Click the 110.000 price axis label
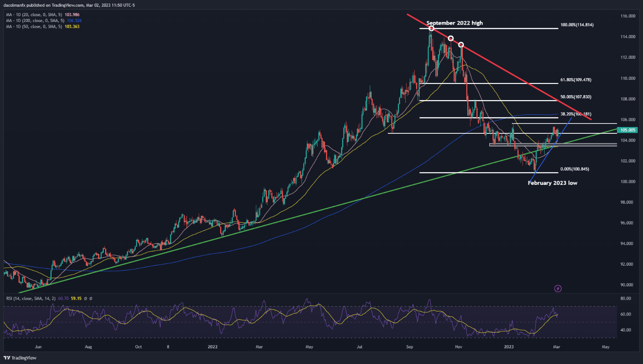The width and height of the screenshot is (643, 364). tap(627, 78)
